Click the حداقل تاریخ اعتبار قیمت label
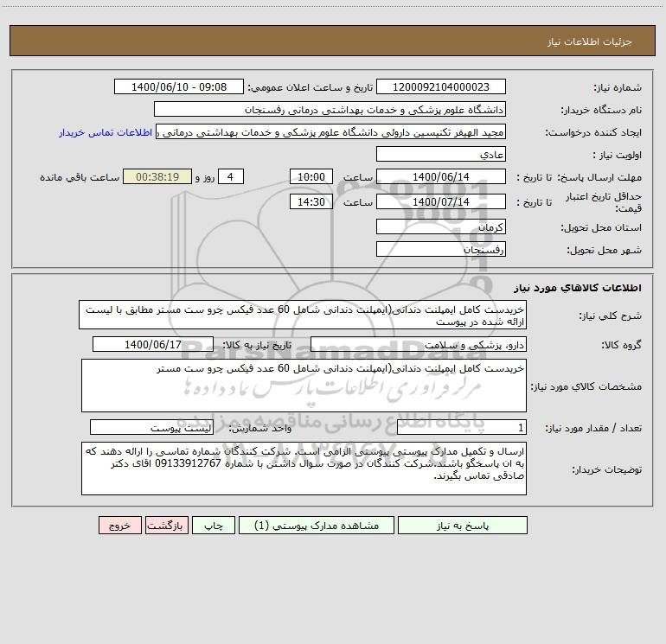The image size is (666, 644). click(604, 202)
